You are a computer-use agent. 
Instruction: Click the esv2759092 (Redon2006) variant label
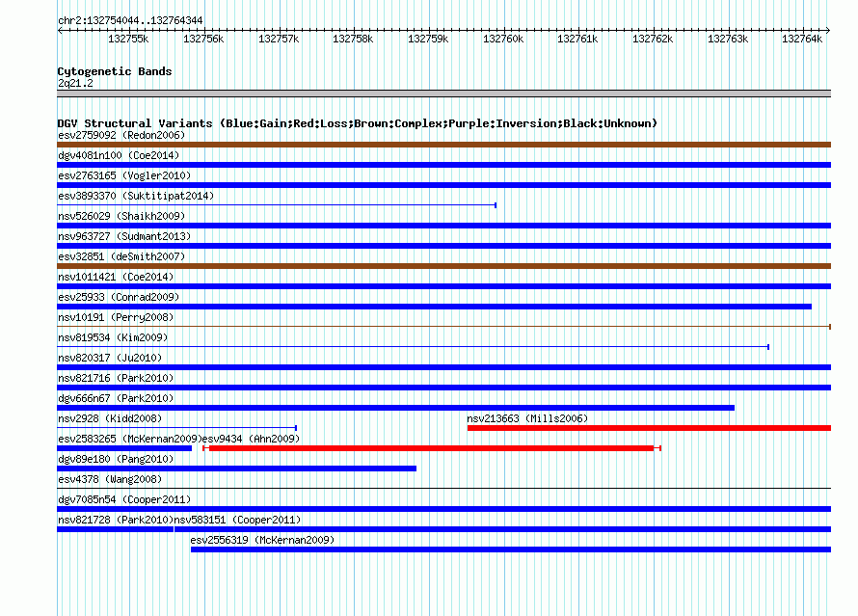coord(121,135)
